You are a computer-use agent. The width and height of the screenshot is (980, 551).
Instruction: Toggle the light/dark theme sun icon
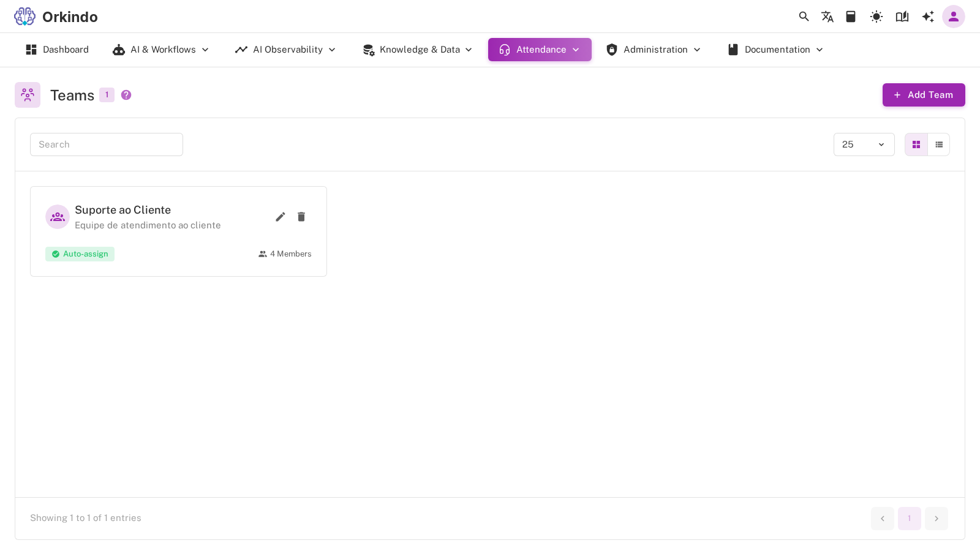[876, 17]
